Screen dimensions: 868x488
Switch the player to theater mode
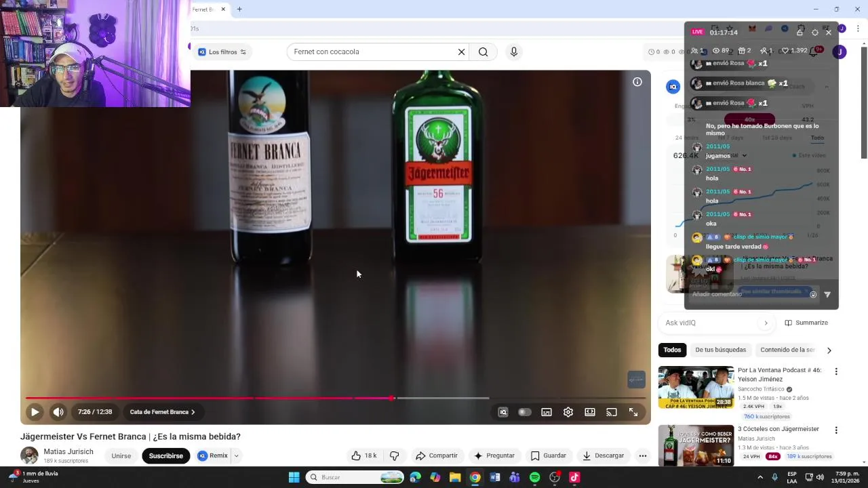click(x=590, y=412)
